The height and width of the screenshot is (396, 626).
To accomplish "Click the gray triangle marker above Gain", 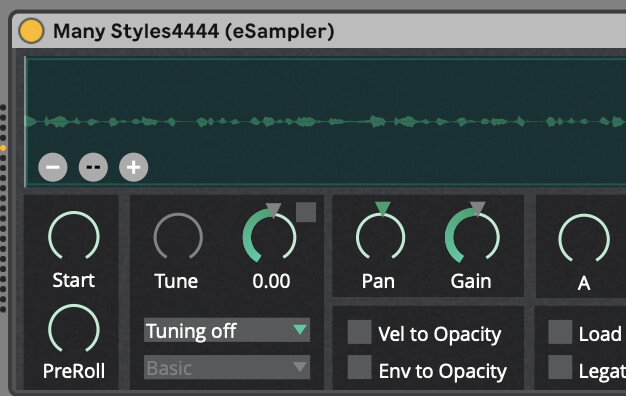I will pyautogui.click(x=477, y=208).
